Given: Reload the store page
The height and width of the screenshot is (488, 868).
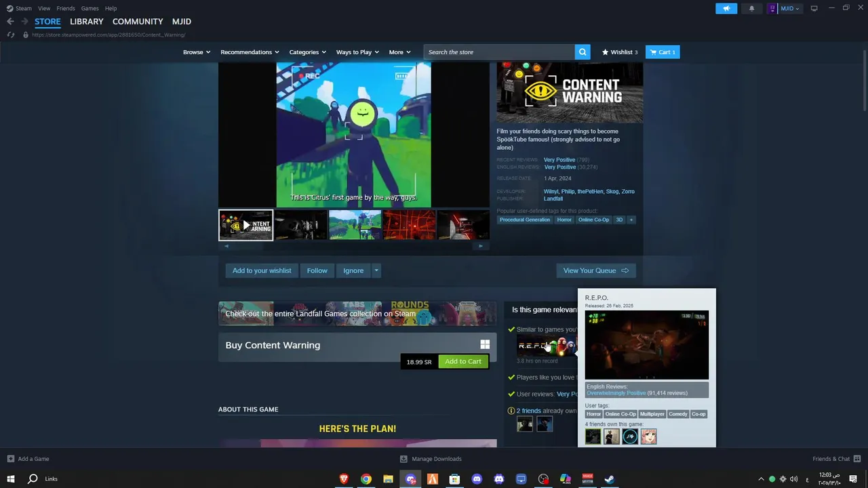Looking at the screenshot, I should point(10,35).
